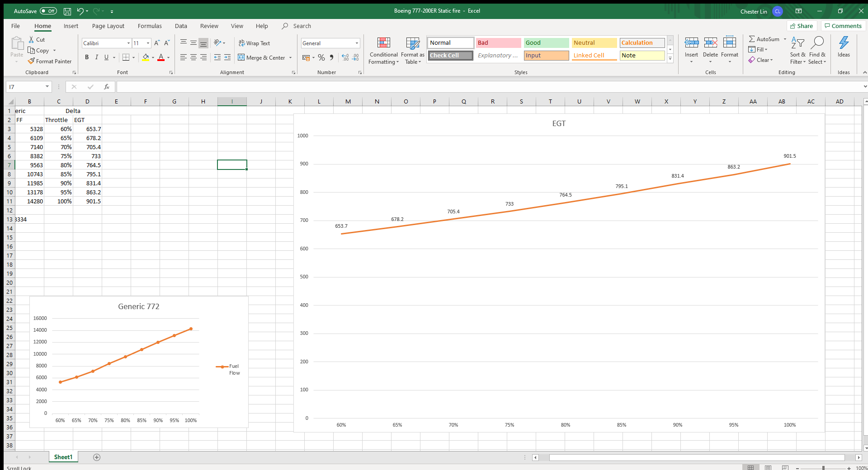The image size is (868, 470).
Task: Click the zoom slider handle
Action: click(x=823, y=468)
